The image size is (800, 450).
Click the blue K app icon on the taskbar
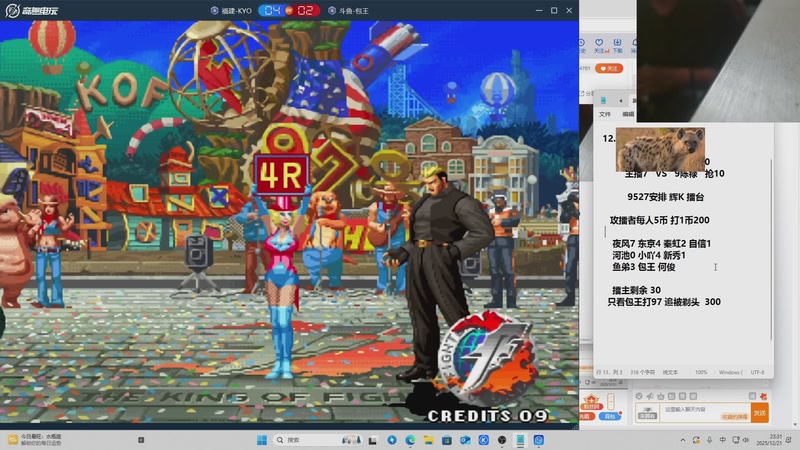coord(484,440)
